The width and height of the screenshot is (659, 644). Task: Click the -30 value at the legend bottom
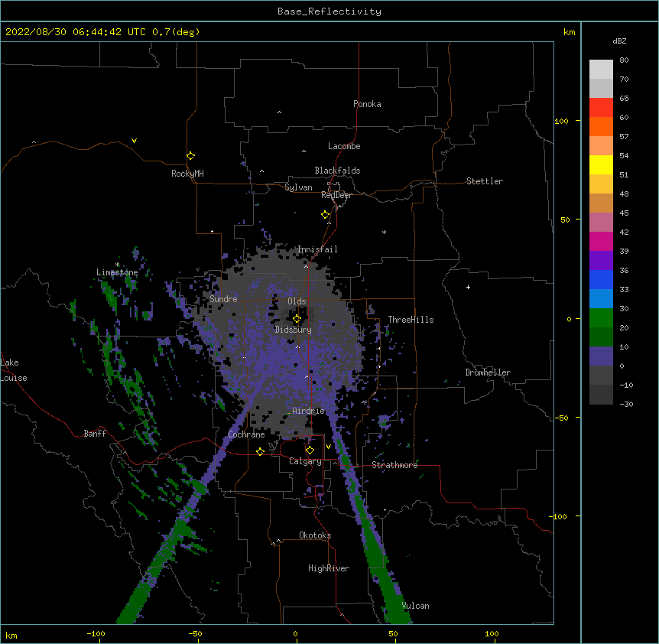(626, 405)
